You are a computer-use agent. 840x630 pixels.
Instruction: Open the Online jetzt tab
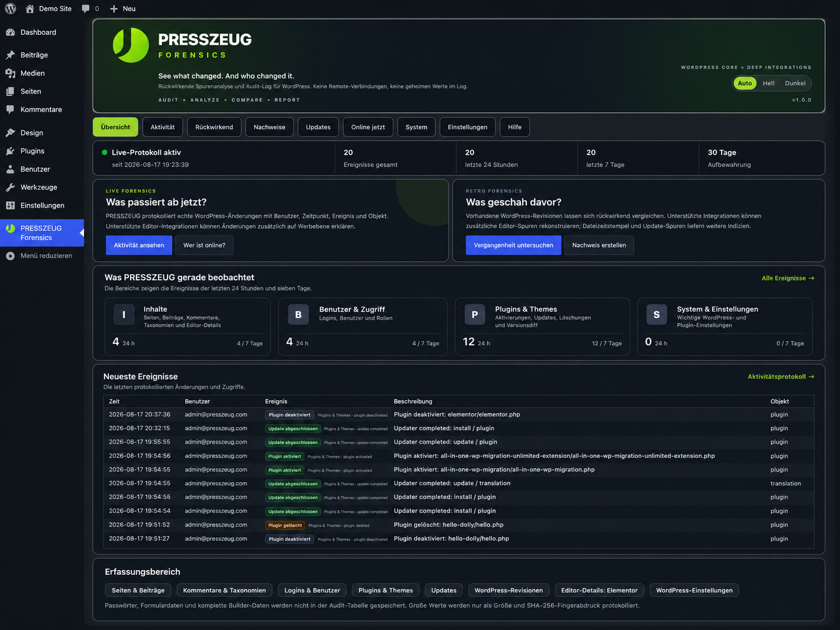tap(368, 127)
